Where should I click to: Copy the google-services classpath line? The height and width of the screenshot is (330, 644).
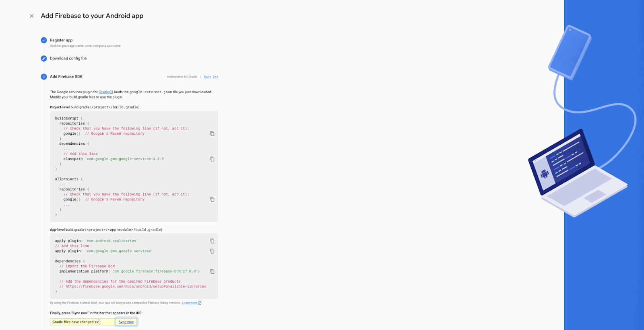pos(212,159)
